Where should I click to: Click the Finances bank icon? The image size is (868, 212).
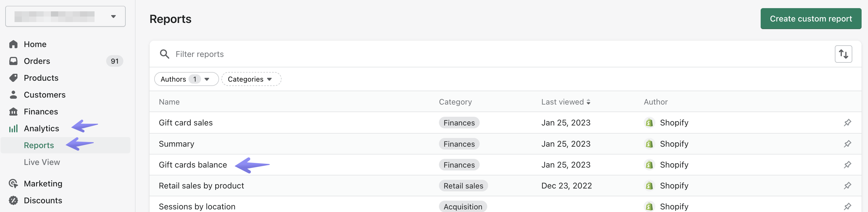(13, 112)
